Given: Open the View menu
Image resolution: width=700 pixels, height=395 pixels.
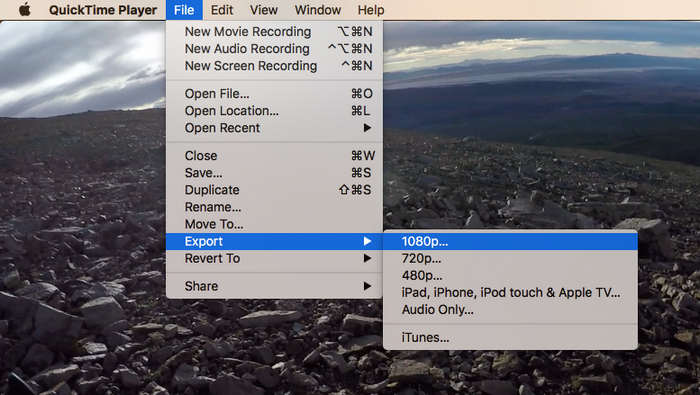Looking at the screenshot, I should pos(264,10).
